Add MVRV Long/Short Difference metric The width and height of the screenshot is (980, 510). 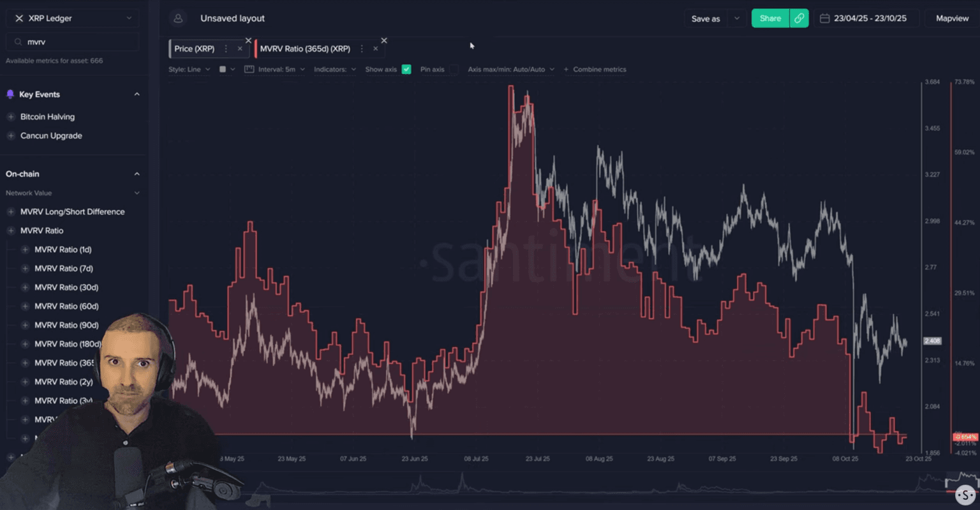11,212
